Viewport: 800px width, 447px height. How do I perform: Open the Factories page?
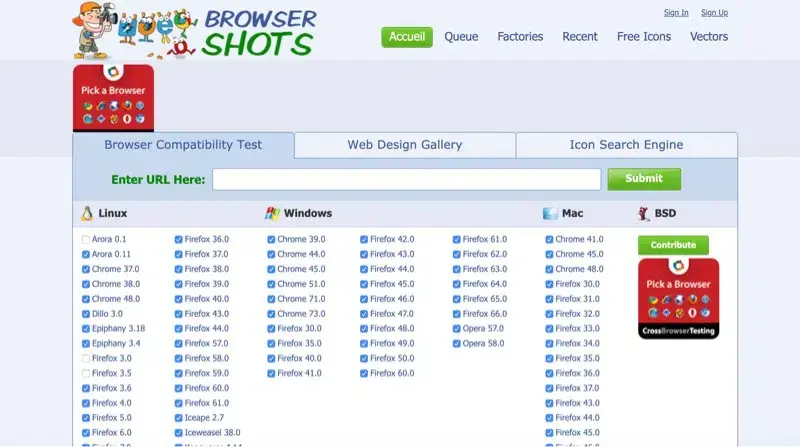click(520, 37)
